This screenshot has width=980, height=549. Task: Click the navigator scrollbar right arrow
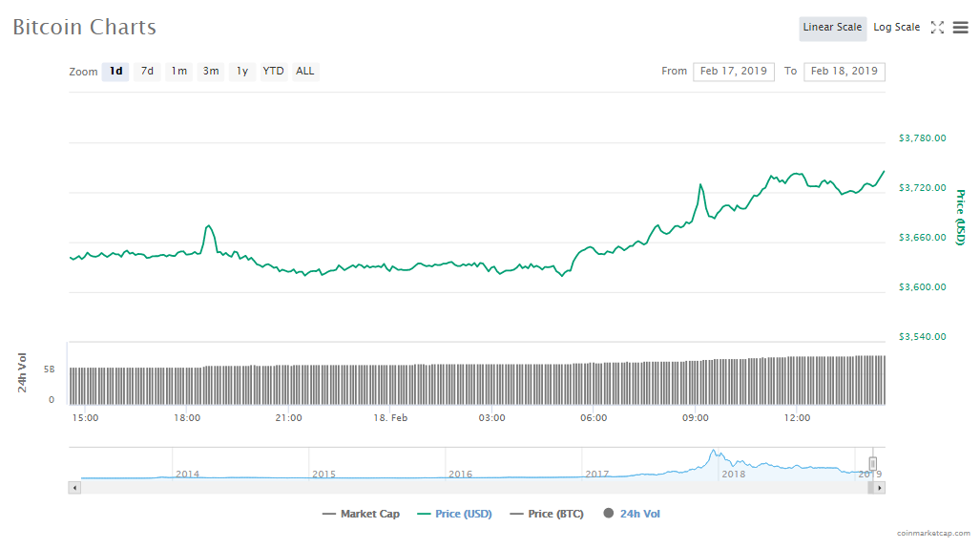pyautogui.click(x=879, y=488)
